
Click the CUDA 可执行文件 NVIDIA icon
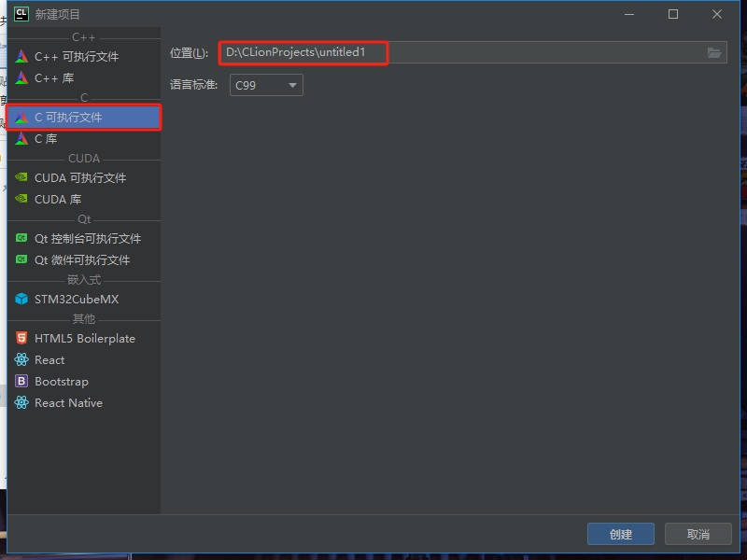(x=21, y=177)
